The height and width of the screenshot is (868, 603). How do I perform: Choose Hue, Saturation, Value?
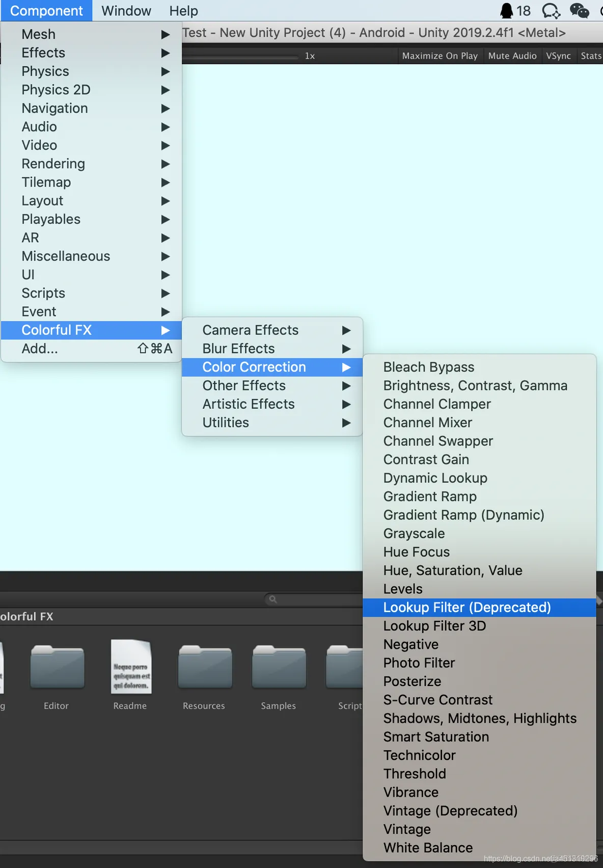(479, 570)
